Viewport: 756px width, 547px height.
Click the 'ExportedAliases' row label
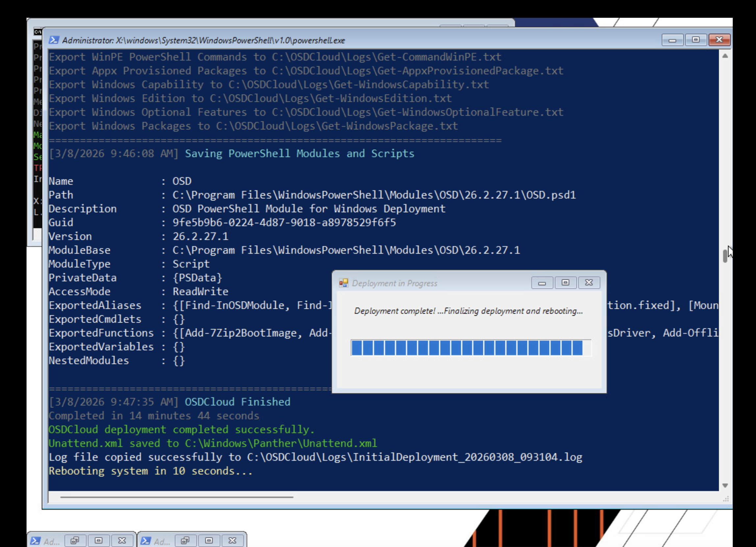(95, 305)
